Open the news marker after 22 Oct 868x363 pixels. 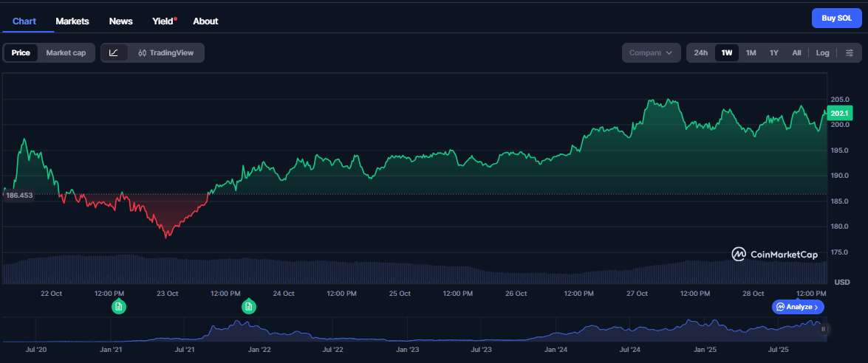pos(119,306)
